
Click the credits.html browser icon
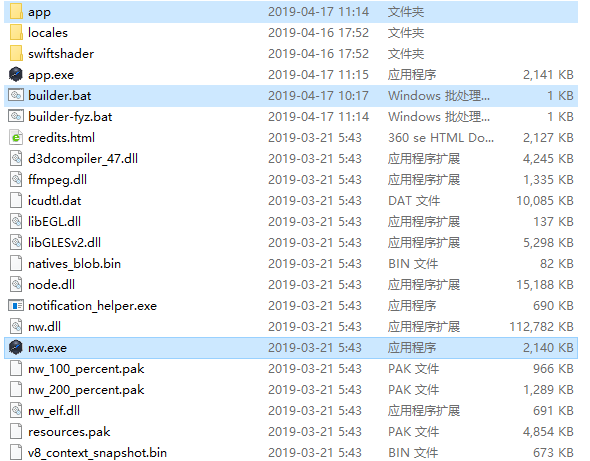coord(16,137)
